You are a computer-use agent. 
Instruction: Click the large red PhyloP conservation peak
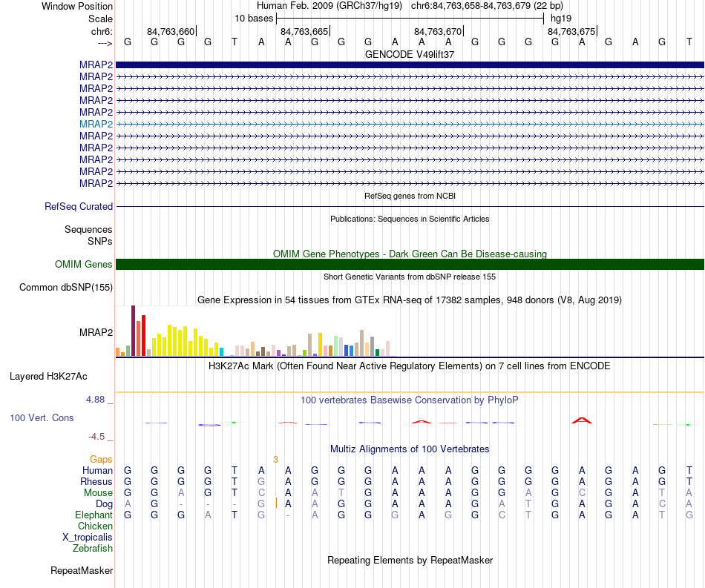[x=581, y=420]
